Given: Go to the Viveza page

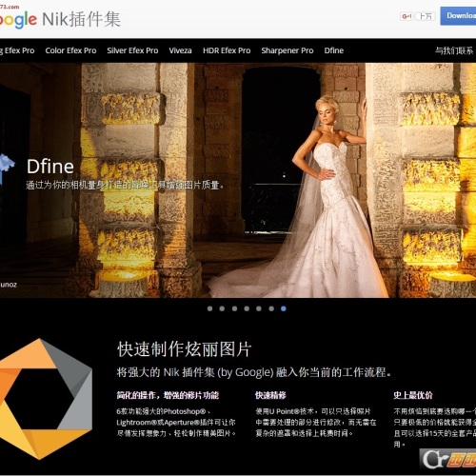Looking at the screenshot, I should tap(180, 50).
